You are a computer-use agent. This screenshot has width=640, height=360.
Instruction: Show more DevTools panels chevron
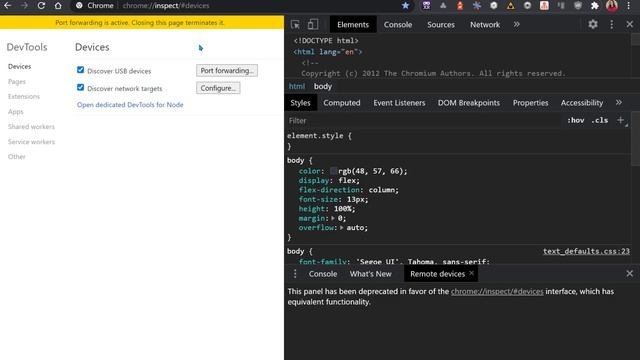pyautogui.click(x=517, y=24)
